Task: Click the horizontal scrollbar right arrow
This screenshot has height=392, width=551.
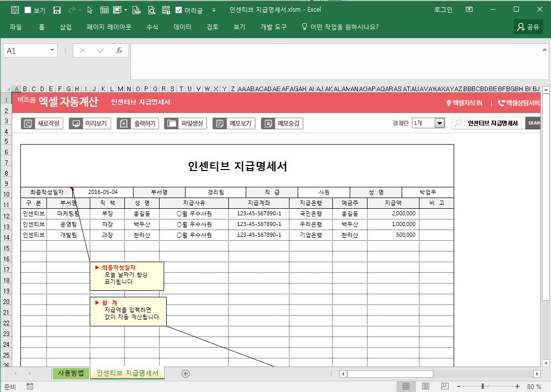Action: (x=537, y=374)
